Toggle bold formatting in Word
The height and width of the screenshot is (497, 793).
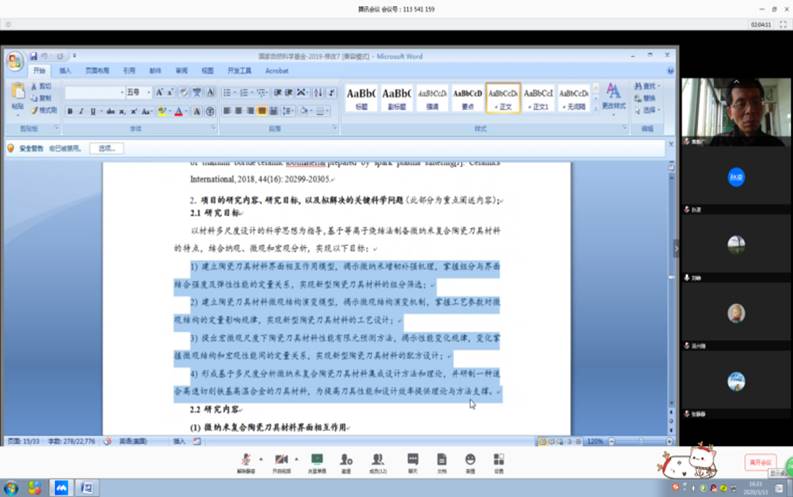click(70, 111)
